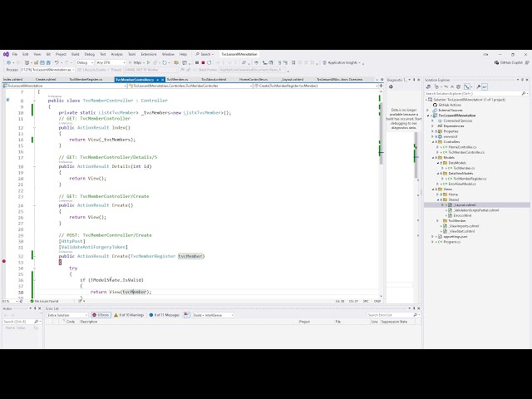The image size is (532, 399).
Task: Open the File menu
Action: click(15, 54)
